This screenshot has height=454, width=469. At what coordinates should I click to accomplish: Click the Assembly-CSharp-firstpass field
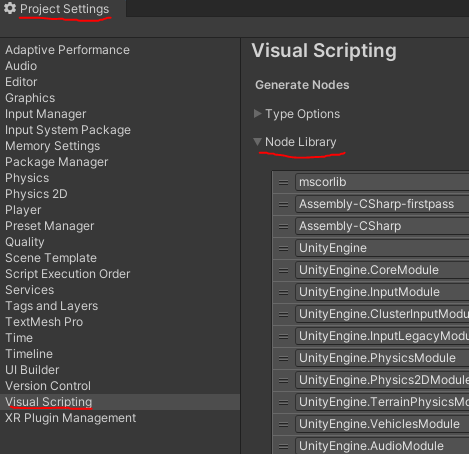pyautogui.click(x=382, y=204)
